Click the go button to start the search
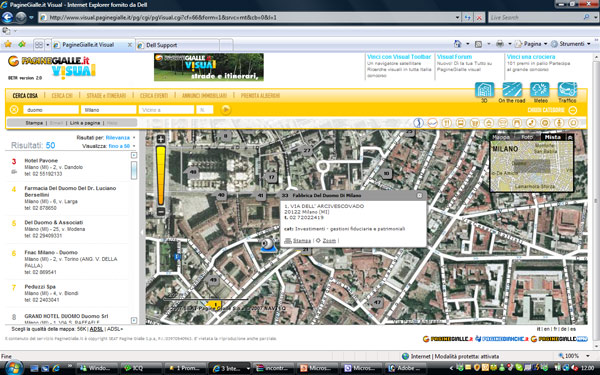600x375 pixels. [226, 110]
